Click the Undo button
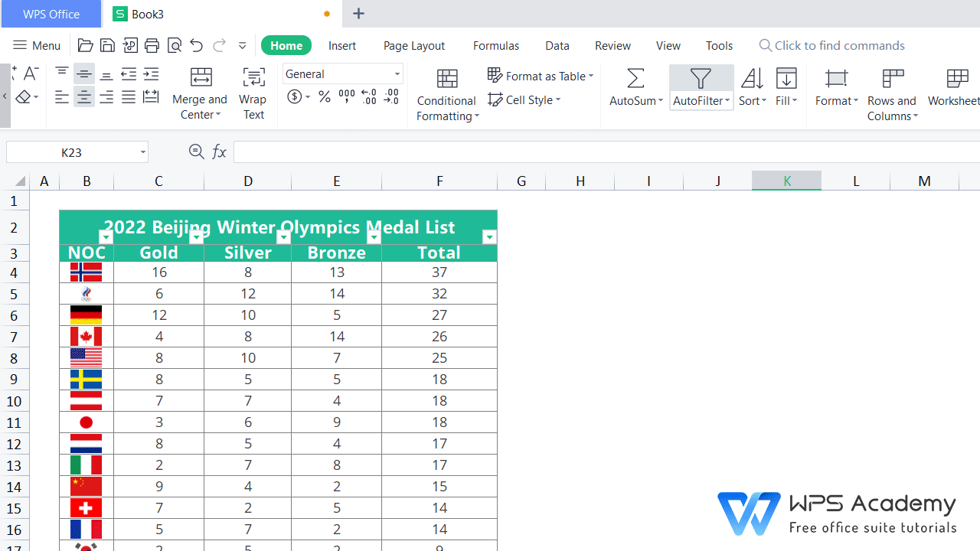 click(x=196, y=45)
